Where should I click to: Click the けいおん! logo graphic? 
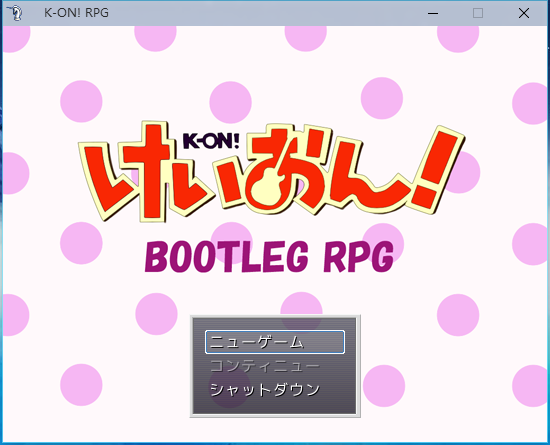[271, 172]
